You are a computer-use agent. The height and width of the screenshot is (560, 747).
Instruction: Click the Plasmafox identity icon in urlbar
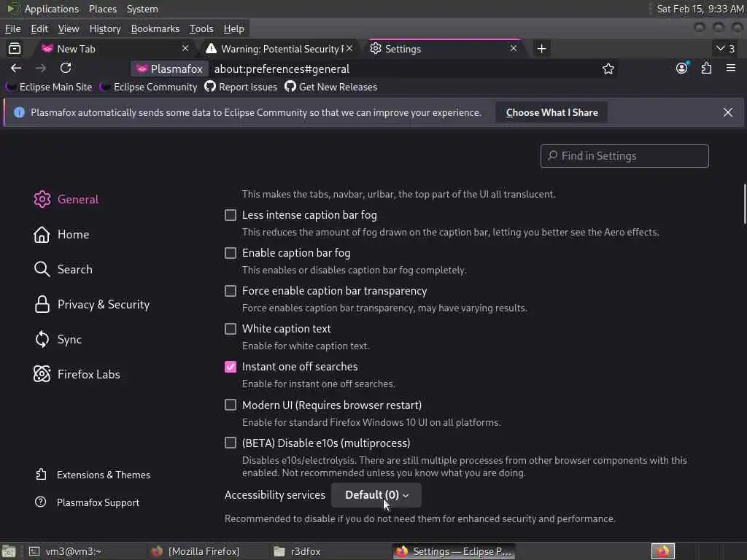[169, 69]
